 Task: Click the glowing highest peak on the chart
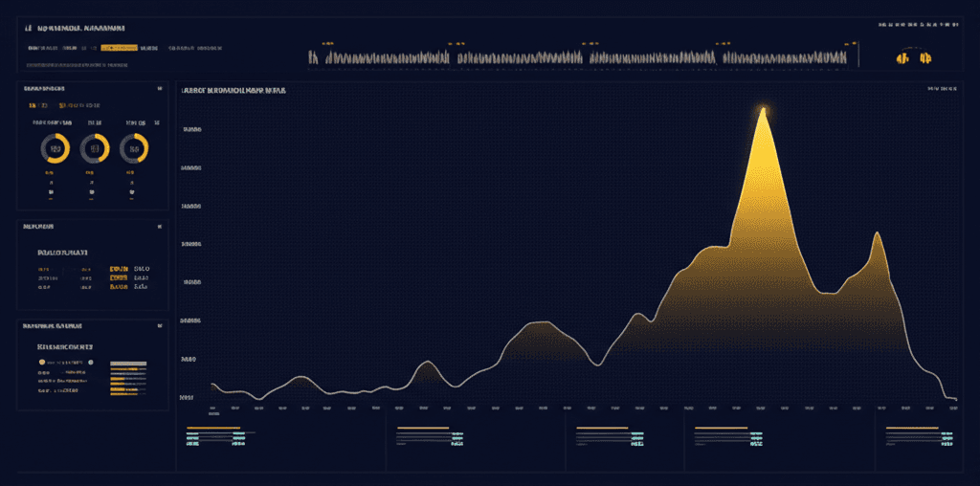pyautogui.click(x=763, y=111)
